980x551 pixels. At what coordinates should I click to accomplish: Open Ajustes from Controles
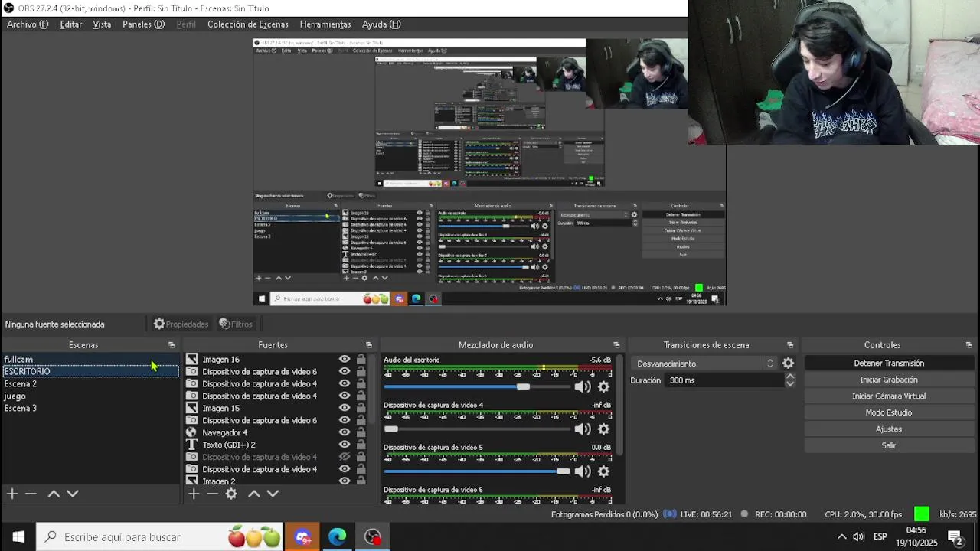(889, 429)
